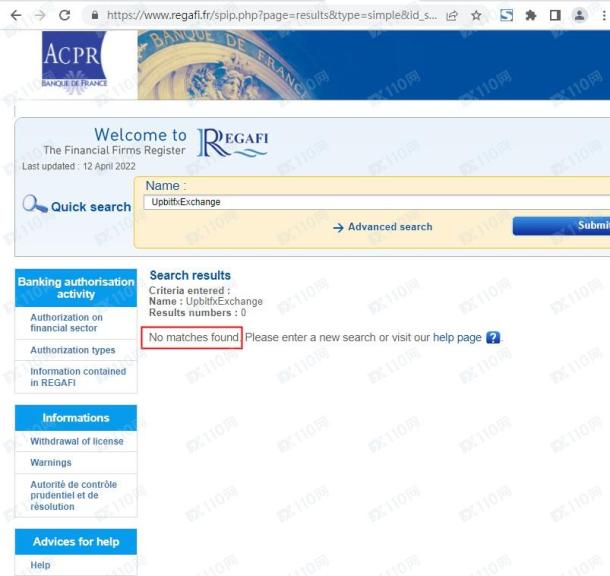Open Banking authorisation activity header

coord(76,288)
